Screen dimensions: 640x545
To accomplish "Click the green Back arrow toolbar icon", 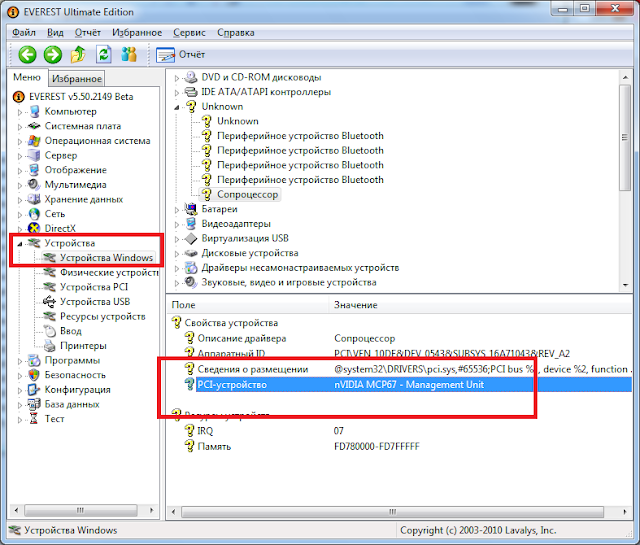I will point(27,54).
